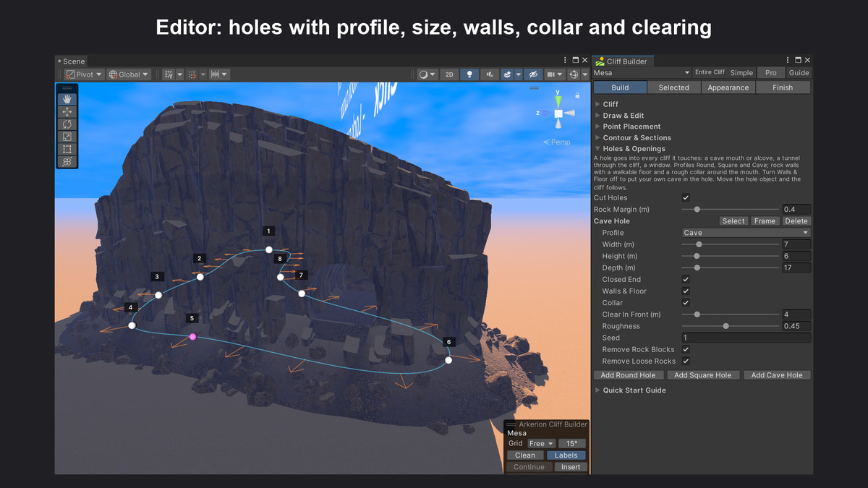This screenshot has height=488, width=868.
Task: Open the Profile Cave dropdown
Action: point(746,233)
